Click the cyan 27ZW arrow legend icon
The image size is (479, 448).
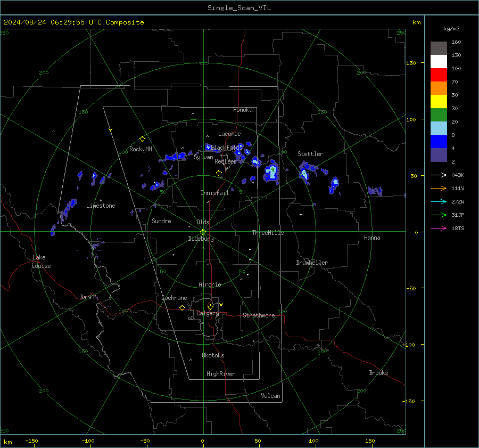tap(439, 202)
